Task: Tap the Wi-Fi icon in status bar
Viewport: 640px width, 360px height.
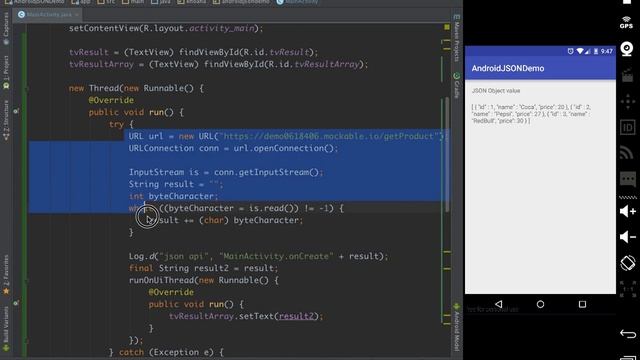Action: click(x=580, y=51)
